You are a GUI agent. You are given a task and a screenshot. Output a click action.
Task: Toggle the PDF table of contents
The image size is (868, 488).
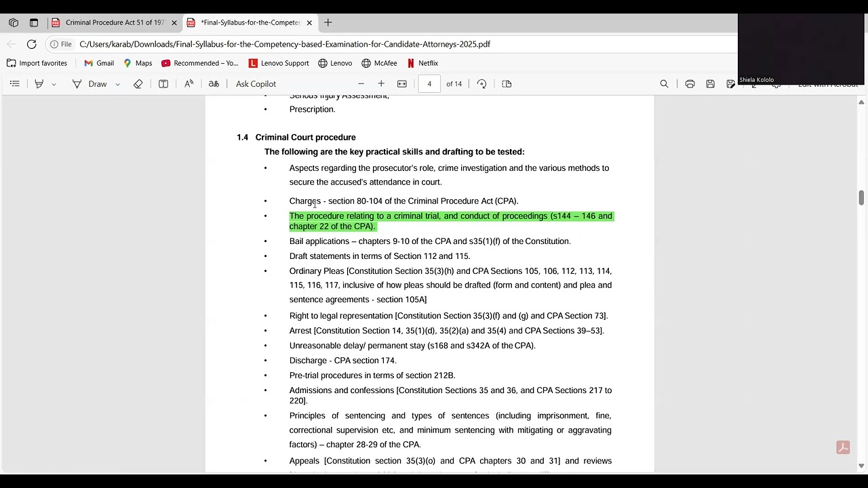coord(15,84)
